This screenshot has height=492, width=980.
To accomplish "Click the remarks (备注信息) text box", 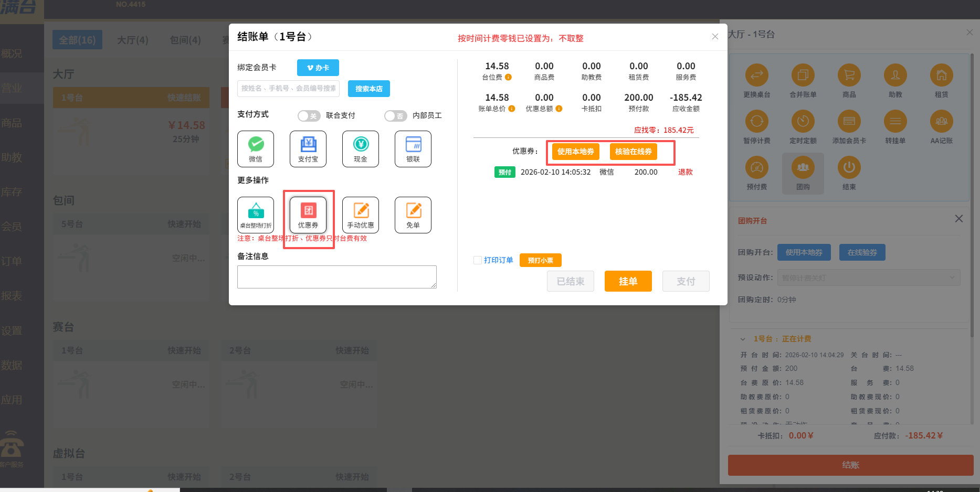I will 336,276.
